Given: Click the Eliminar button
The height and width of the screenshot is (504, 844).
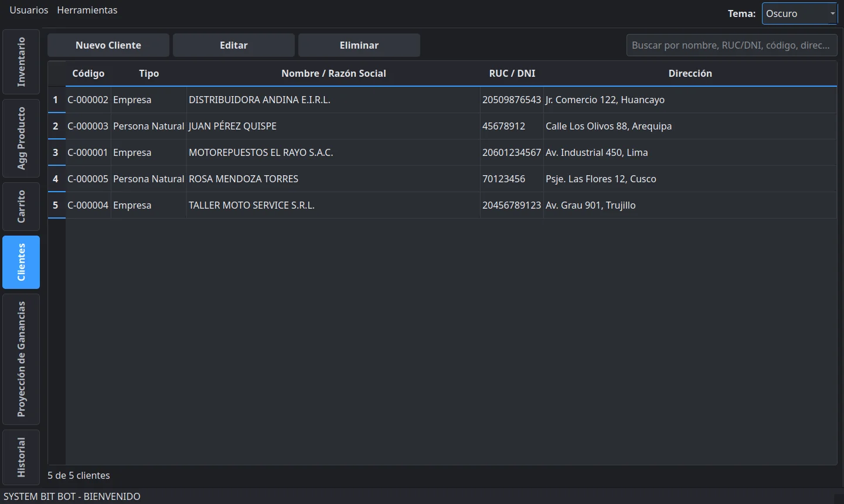Looking at the screenshot, I should click(359, 45).
